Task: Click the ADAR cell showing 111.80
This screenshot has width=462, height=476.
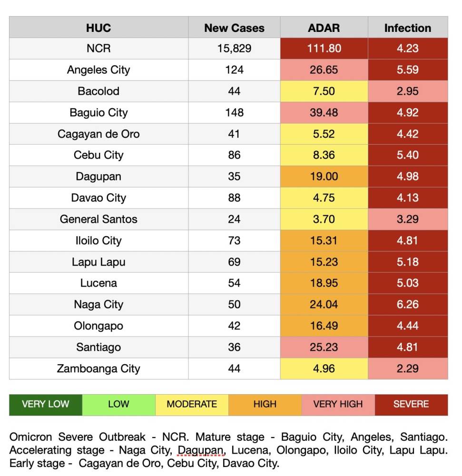Action: tap(324, 49)
